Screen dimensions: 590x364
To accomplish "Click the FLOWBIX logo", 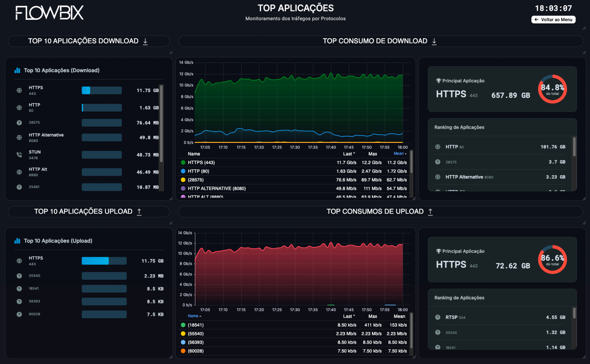I will 49,13.
